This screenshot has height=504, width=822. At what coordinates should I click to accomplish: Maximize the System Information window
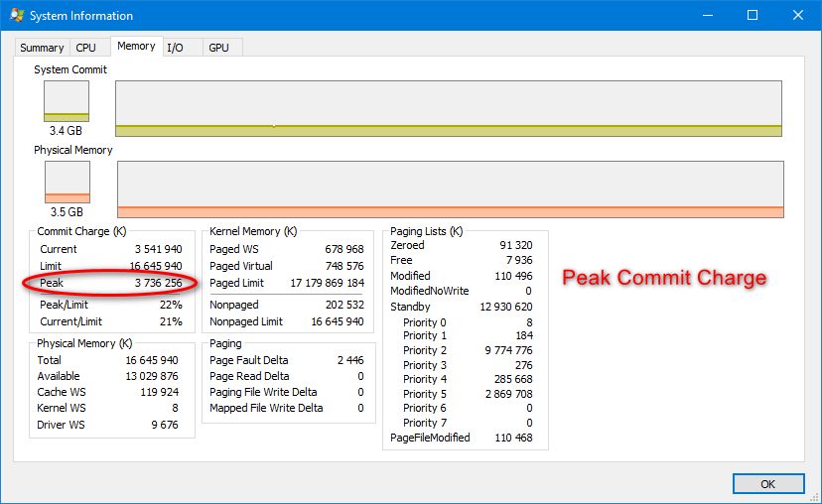coord(753,15)
